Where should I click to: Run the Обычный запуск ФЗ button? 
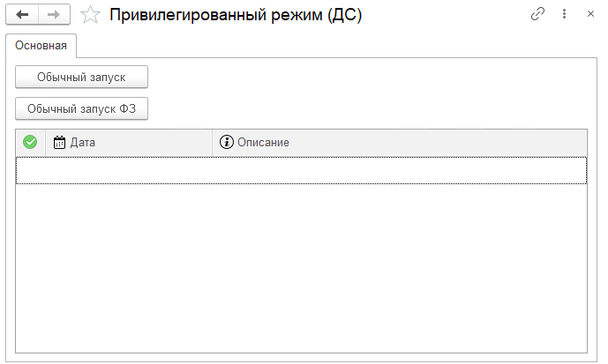click(81, 108)
